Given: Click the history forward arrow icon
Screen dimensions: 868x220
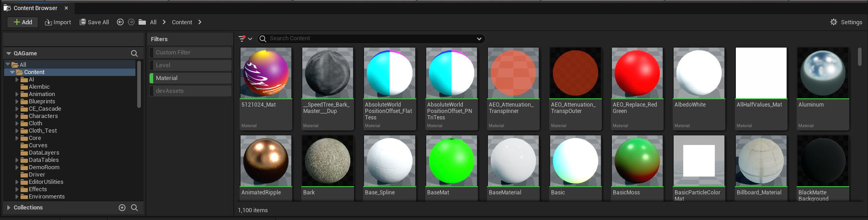Looking at the screenshot, I should [x=131, y=22].
